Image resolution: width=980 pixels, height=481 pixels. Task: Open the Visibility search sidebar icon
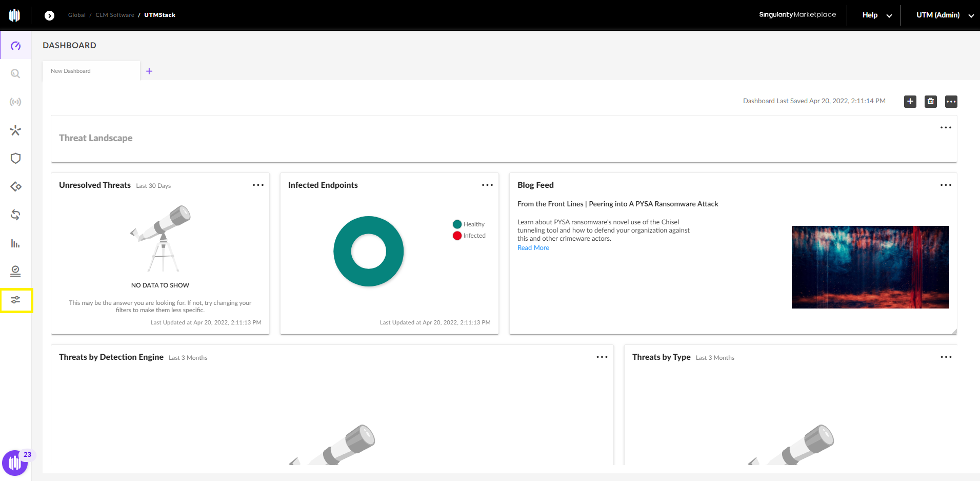[x=15, y=74]
